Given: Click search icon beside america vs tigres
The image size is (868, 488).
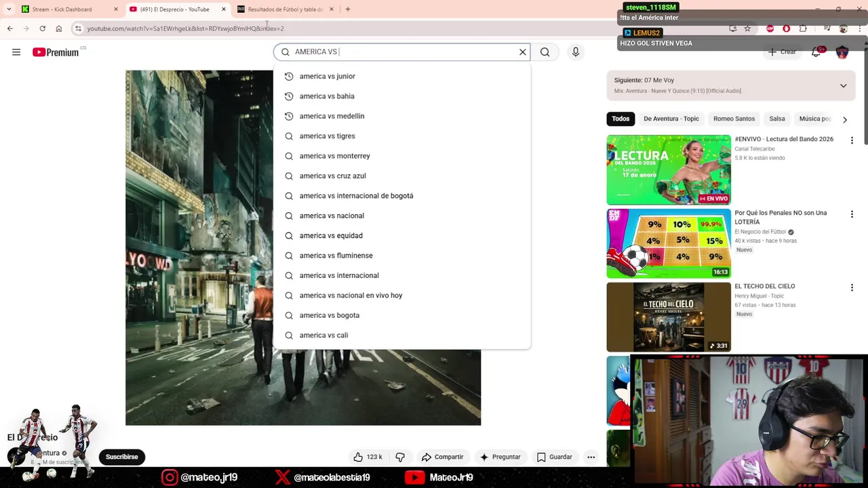Looking at the screenshot, I should pos(289,136).
